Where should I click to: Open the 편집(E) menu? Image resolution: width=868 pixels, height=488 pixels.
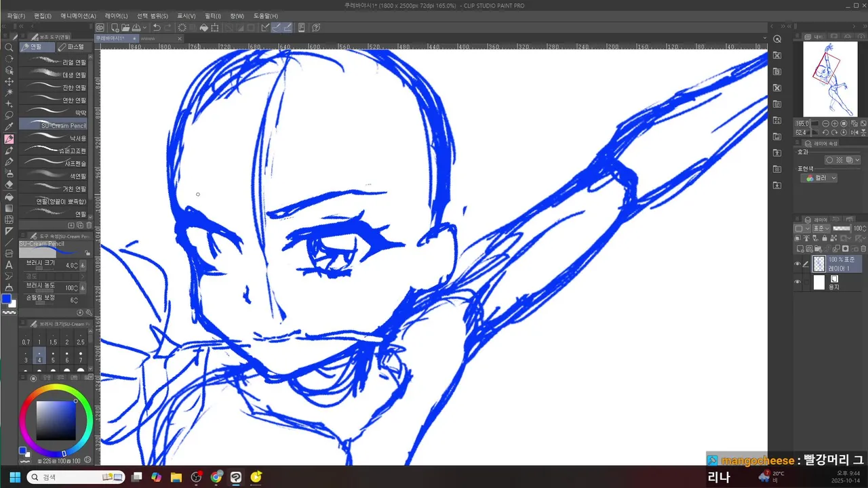(43, 16)
